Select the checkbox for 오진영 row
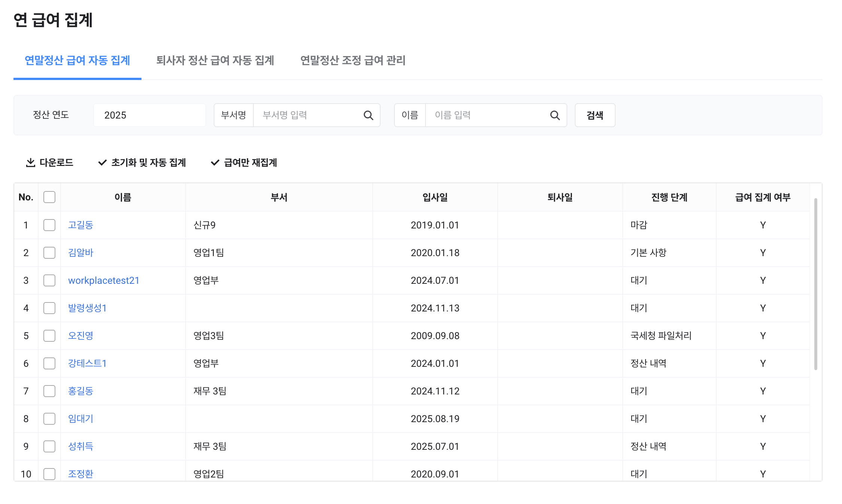842x504 pixels. pyautogui.click(x=49, y=336)
